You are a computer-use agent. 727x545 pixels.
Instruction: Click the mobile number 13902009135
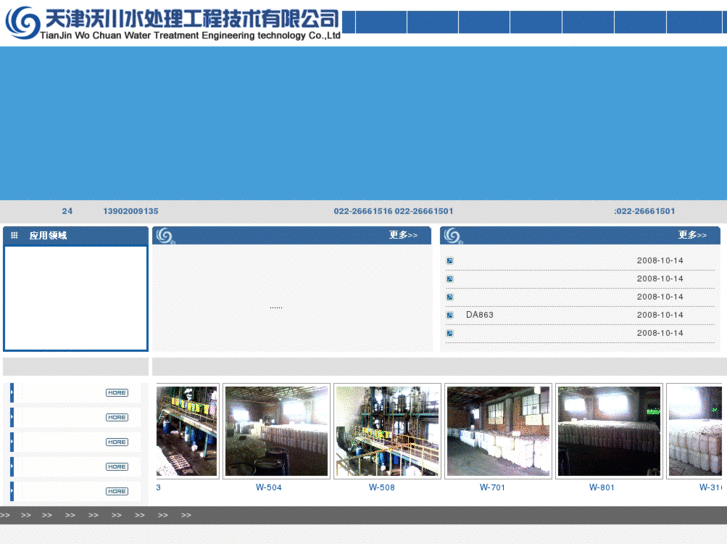[131, 212]
